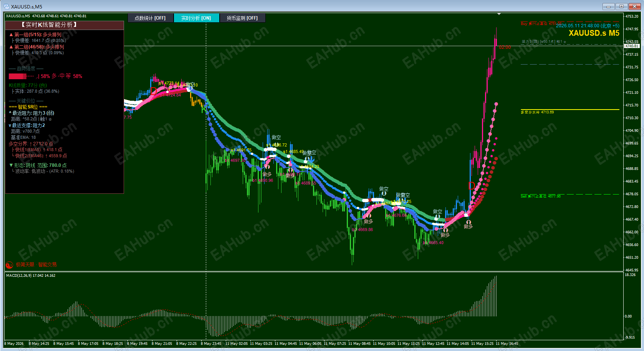Click the last 做多 signal before the rally

(x=468, y=226)
